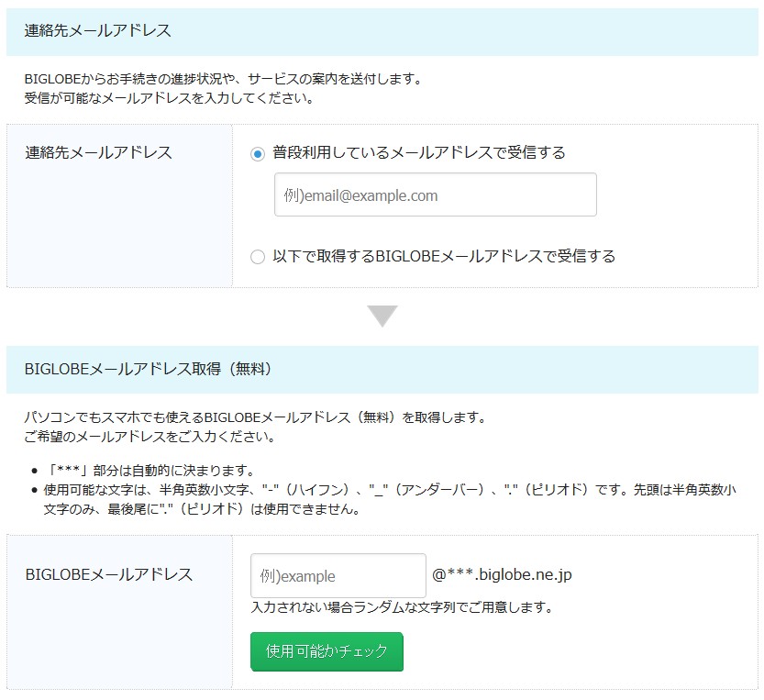This screenshot has width=764, height=700.
Task: Click the 連絡先メールアドレス section heading
Action: tap(97, 30)
